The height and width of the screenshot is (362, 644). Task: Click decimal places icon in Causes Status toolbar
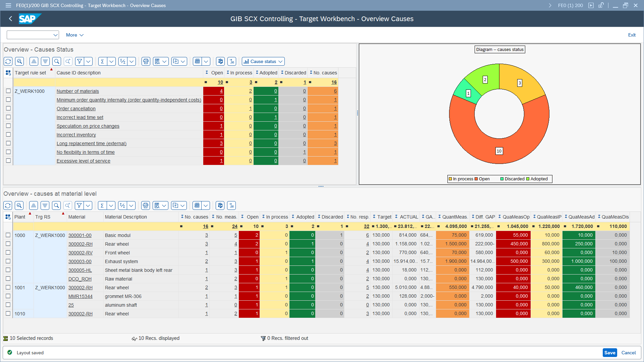coord(232,61)
